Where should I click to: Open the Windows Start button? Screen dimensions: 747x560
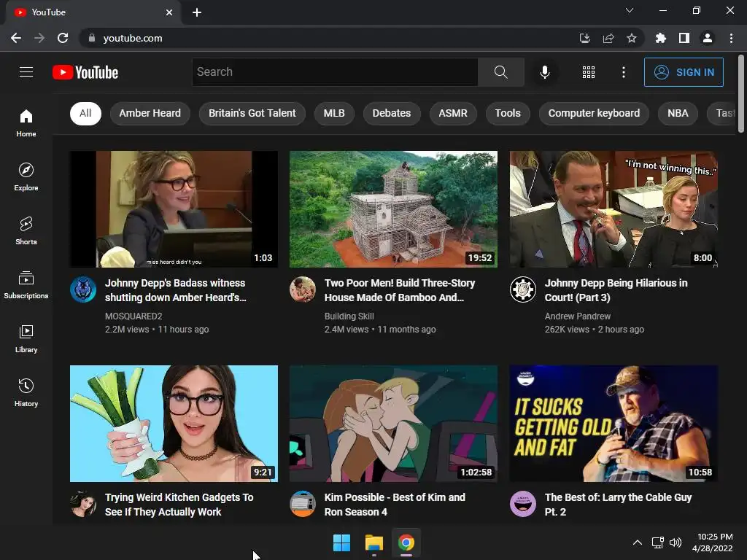pyautogui.click(x=341, y=542)
